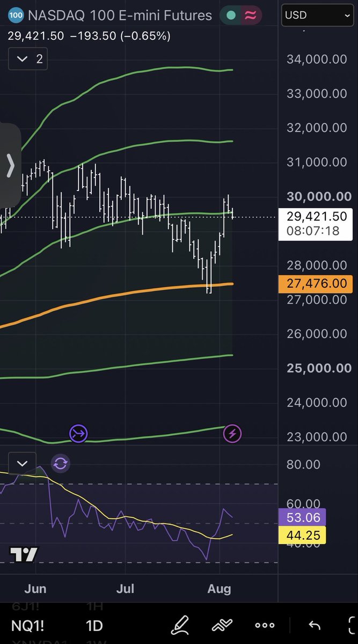Tap the Jun date label on time axis
The height and width of the screenshot is (644, 358).
tap(35, 589)
